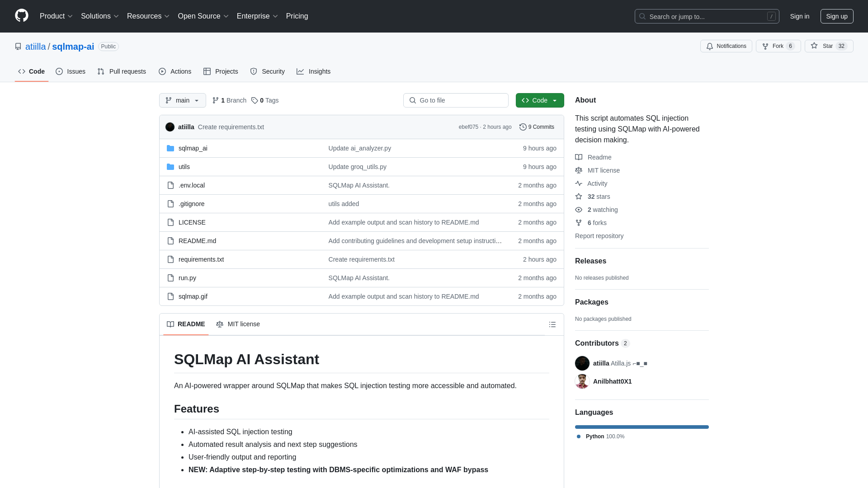Focus the Search or jump to field
The height and width of the screenshot is (488, 868).
click(x=707, y=16)
